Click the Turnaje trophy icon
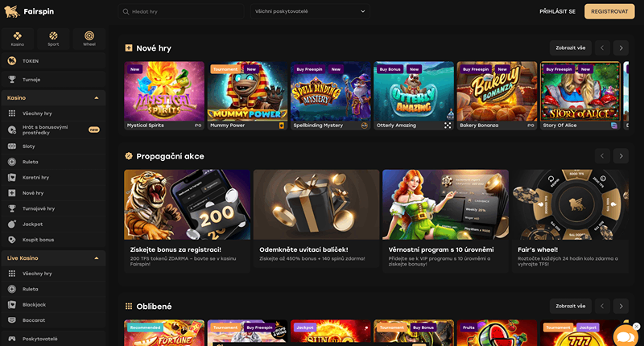Screen dimensions: 644x346 point(12,80)
